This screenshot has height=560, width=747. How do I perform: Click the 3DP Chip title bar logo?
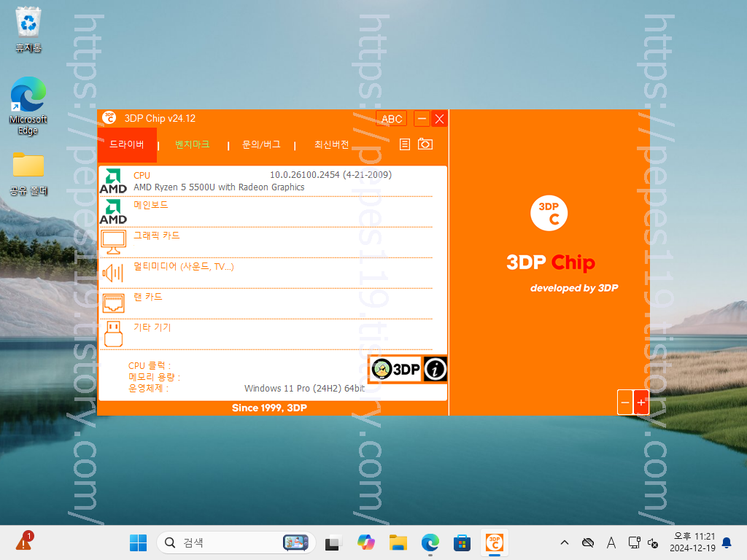click(109, 117)
